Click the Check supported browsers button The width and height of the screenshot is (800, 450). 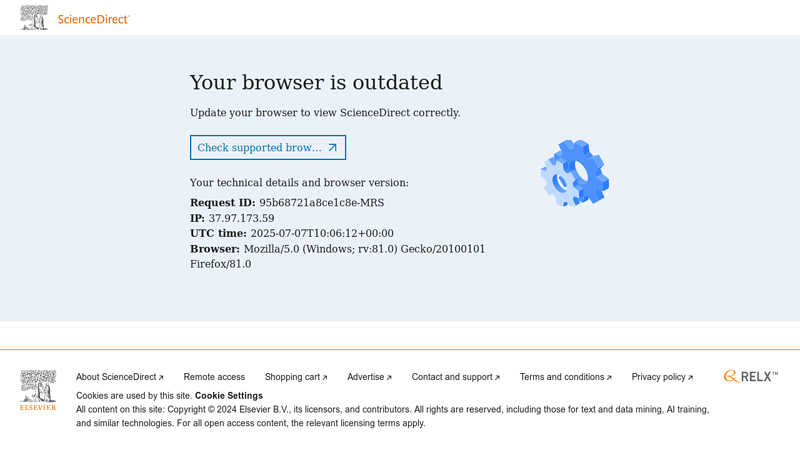click(x=268, y=147)
